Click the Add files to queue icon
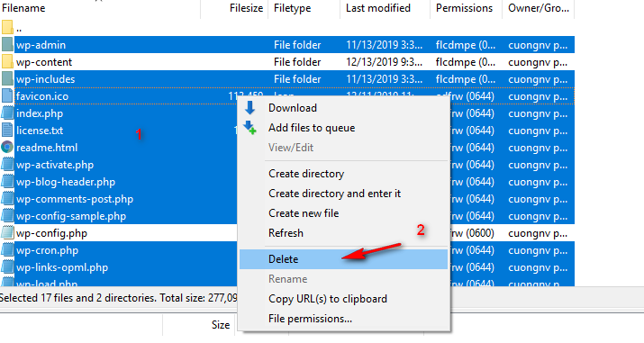This screenshot has height=343, width=644. [249, 127]
